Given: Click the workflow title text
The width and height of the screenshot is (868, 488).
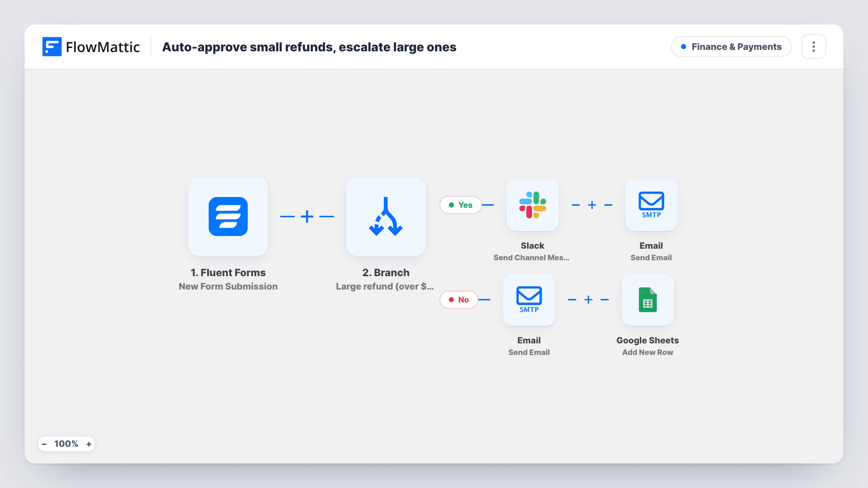Looking at the screenshot, I should pyautogui.click(x=309, y=47).
